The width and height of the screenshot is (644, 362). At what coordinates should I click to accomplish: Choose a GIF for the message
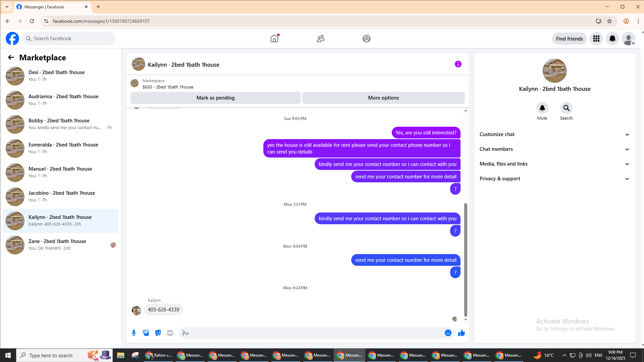pos(170,333)
